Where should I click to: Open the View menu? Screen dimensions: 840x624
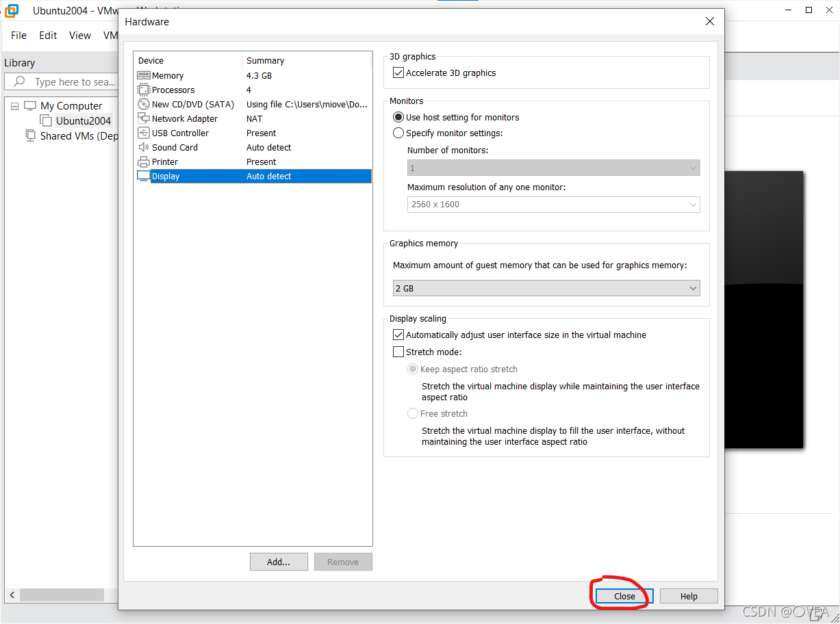click(80, 36)
